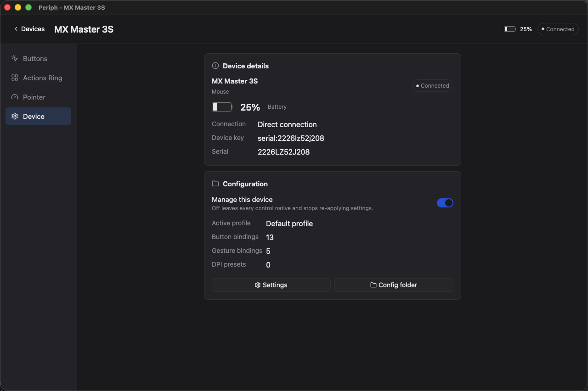Viewport: 588px width, 391px height.
Task: Click the Pointer gauge icon in sidebar
Action: [15, 97]
